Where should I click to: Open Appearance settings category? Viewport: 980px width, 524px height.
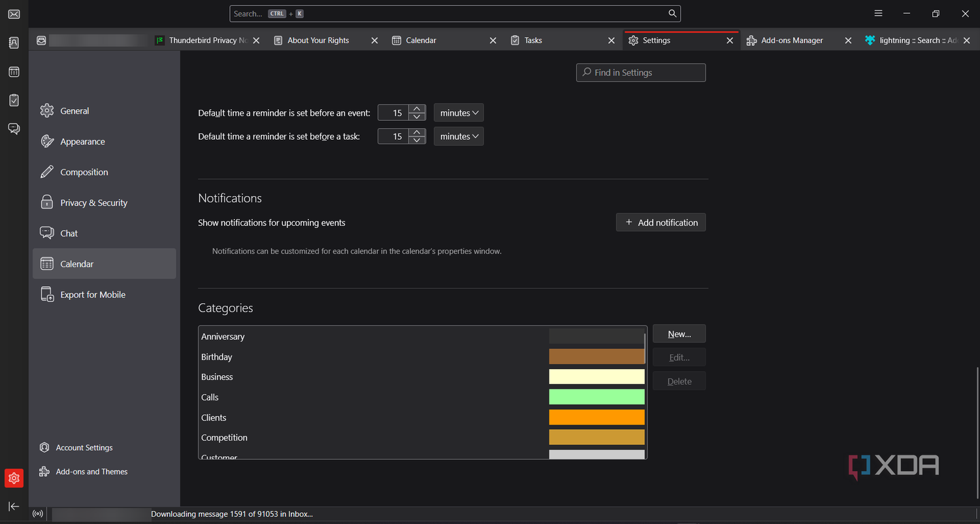point(105,142)
